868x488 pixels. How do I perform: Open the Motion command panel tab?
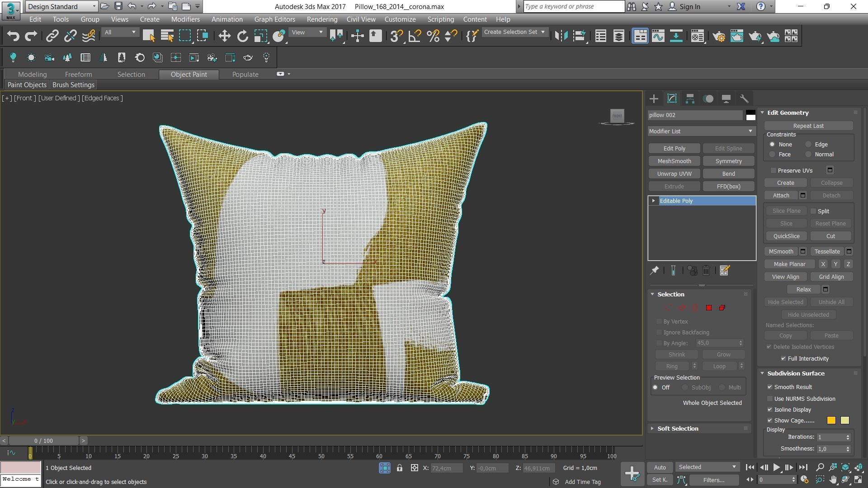pyautogui.click(x=708, y=99)
